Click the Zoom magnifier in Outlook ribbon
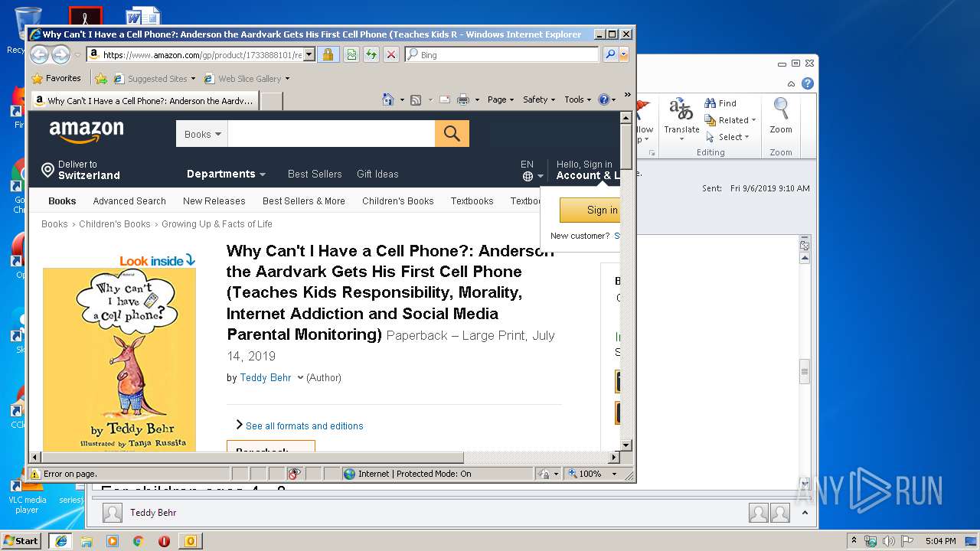The width and height of the screenshot is (980, 551). [x=781, y=116]
